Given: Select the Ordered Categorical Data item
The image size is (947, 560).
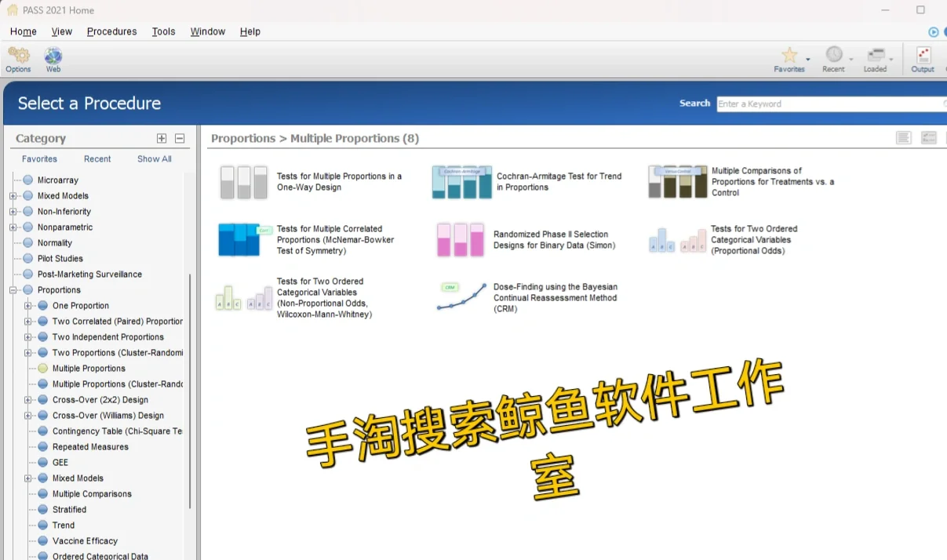Looking at the screenshot, I should [x=100, y=556].
